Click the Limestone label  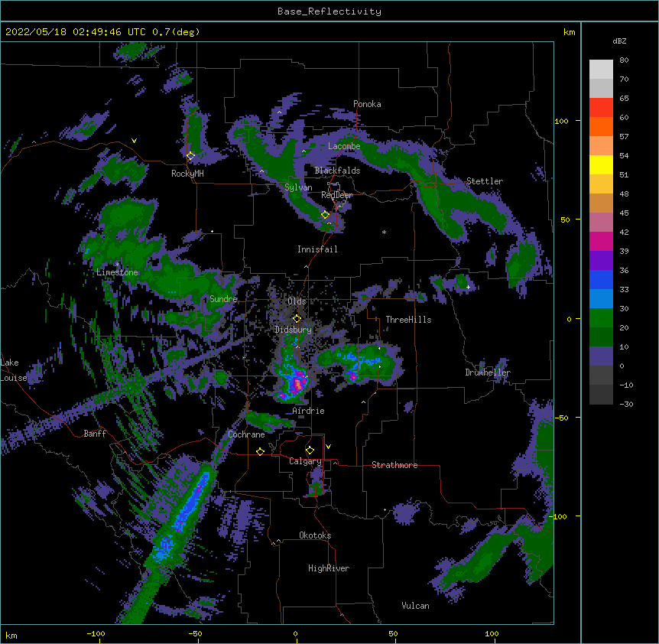[x=117, y=272]
